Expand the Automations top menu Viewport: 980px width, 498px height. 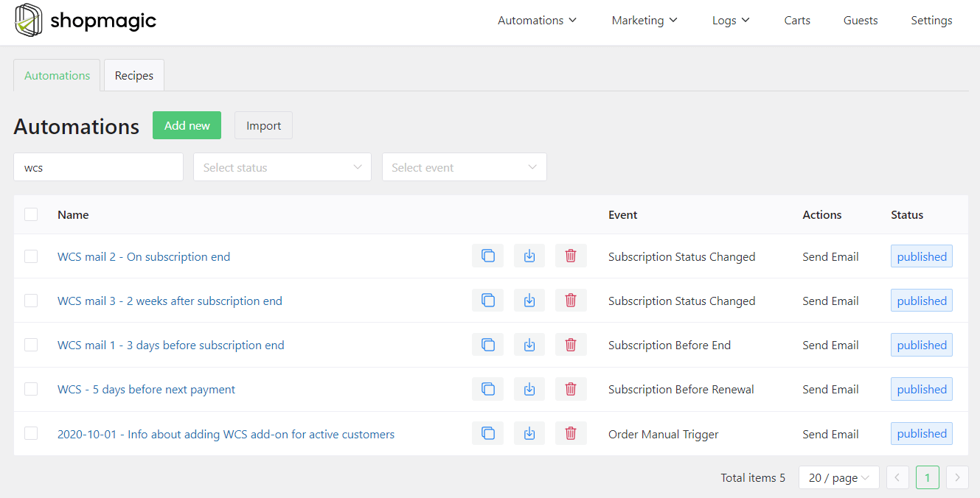pyautogui.click(x=538, y=21)
